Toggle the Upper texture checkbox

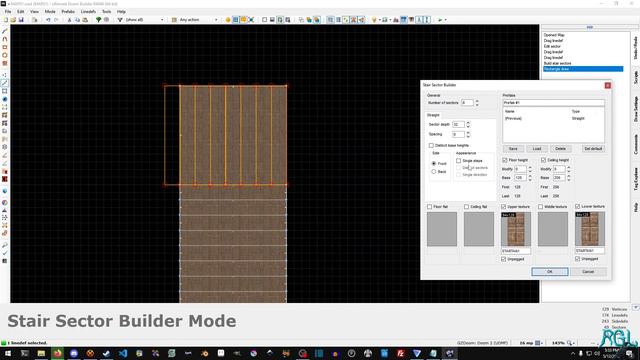[504, 207]
